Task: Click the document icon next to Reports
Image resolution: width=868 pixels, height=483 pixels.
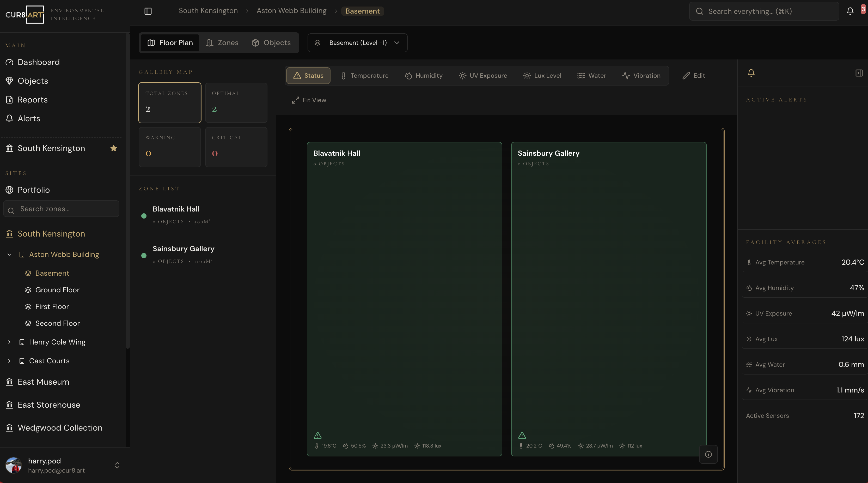Action: pos(9,100)
